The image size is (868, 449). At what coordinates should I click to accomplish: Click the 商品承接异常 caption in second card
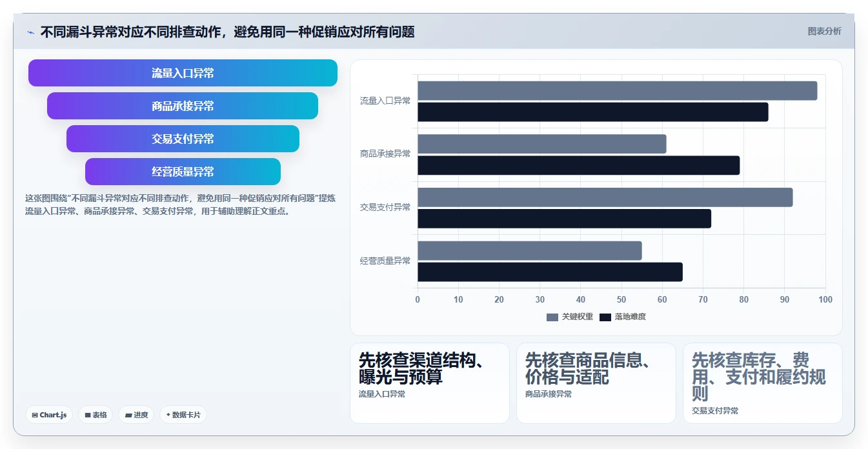pyautogui.click(x=549, y=394)
